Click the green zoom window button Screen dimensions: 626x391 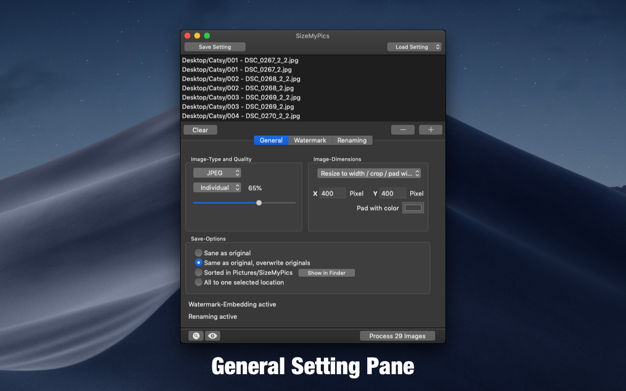point(207,36)
